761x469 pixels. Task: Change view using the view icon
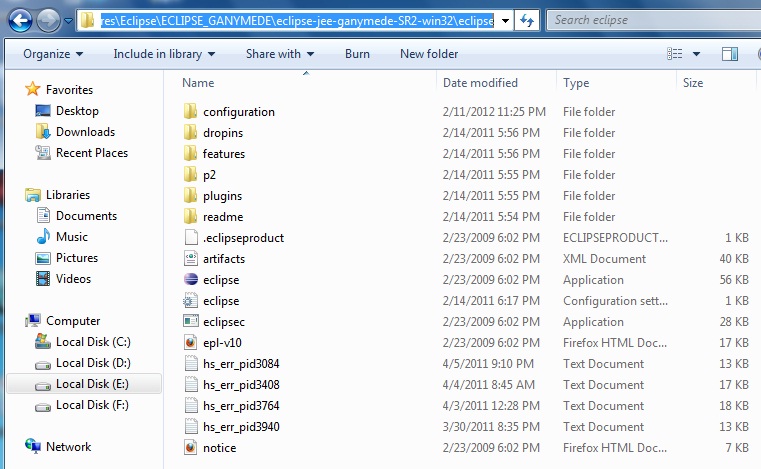pos(675,54)
